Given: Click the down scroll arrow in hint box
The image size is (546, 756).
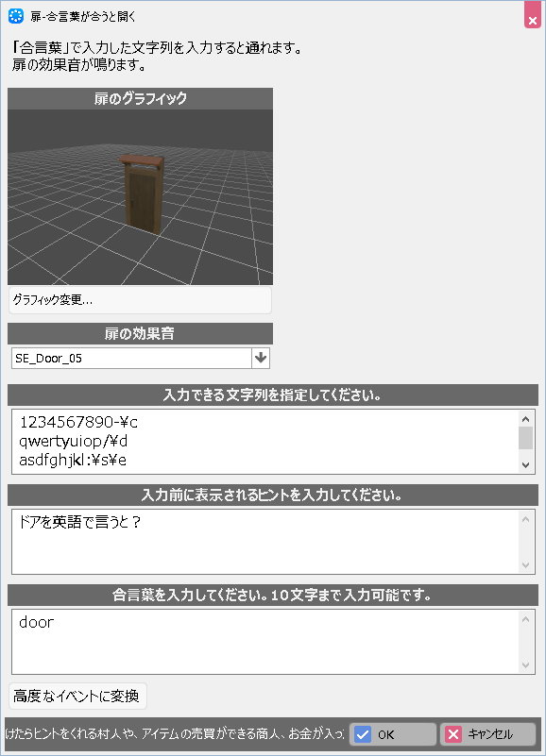Looking at the screenshot, I should point(526,565).
